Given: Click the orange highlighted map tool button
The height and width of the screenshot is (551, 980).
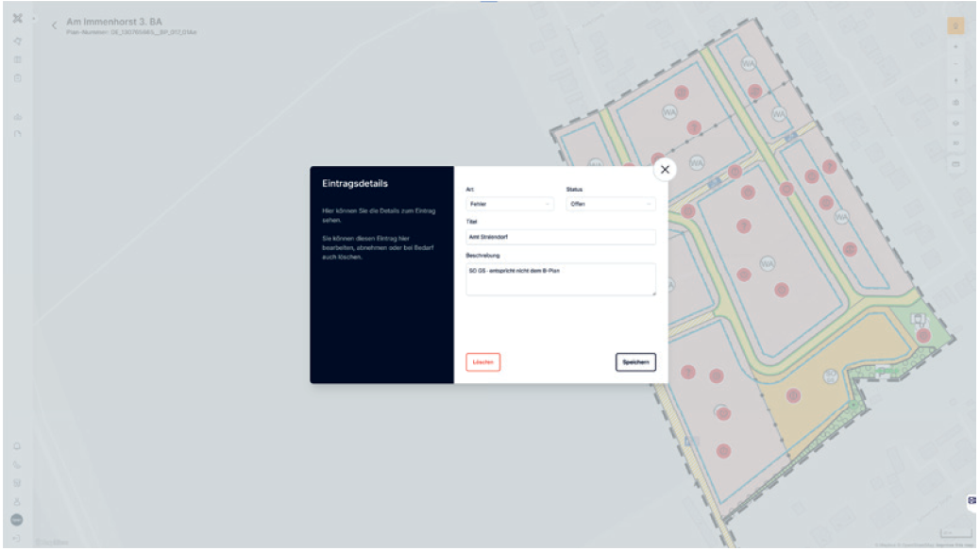Looking at the screenshot, I should tap(955, 25).
